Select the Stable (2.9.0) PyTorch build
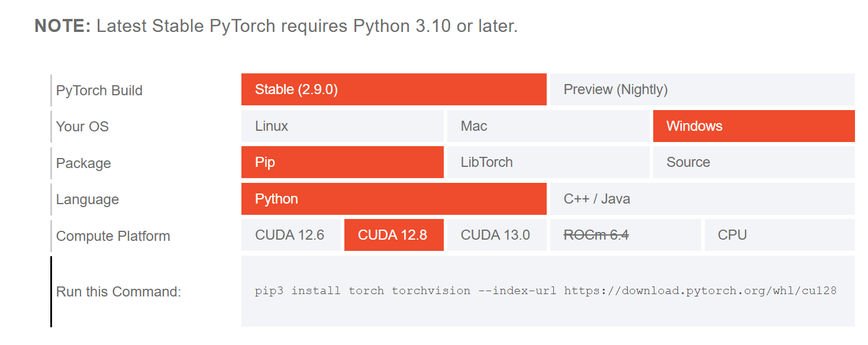This screenshot has width=868, height=345. [393, 89]
